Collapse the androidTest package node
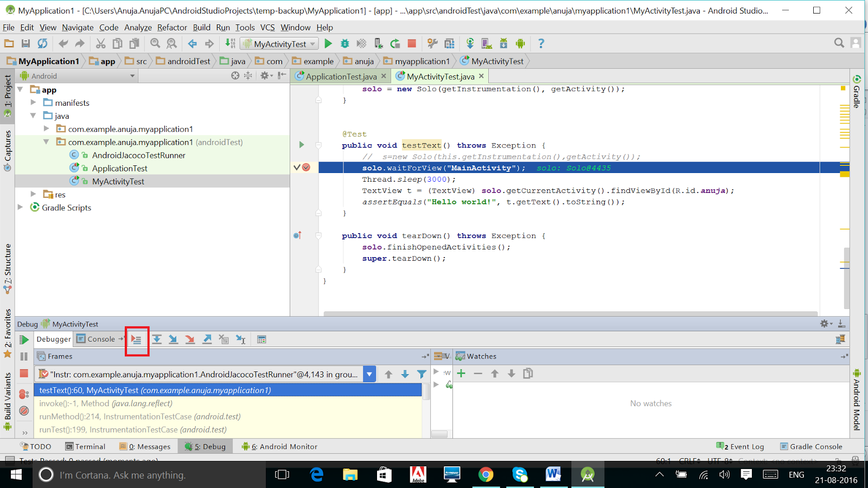This screenshot has width=868, height=488. click(x=47, y=142)
